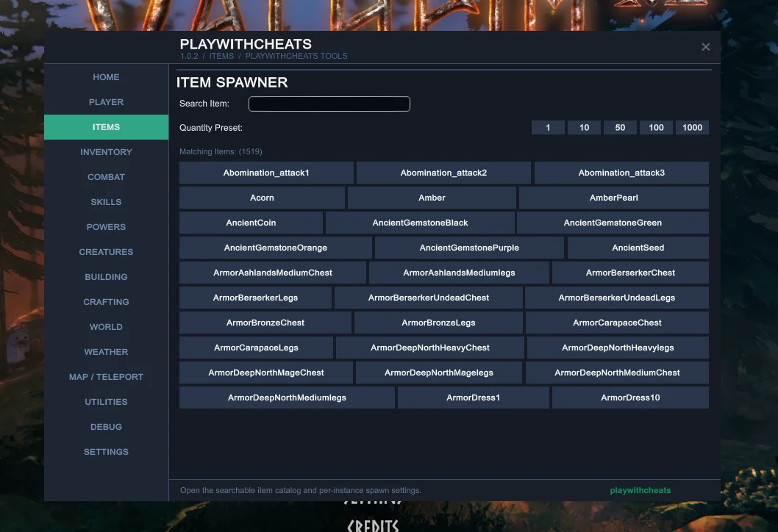
Task: Open the Map / Teleport section
Action: (106, 377)
